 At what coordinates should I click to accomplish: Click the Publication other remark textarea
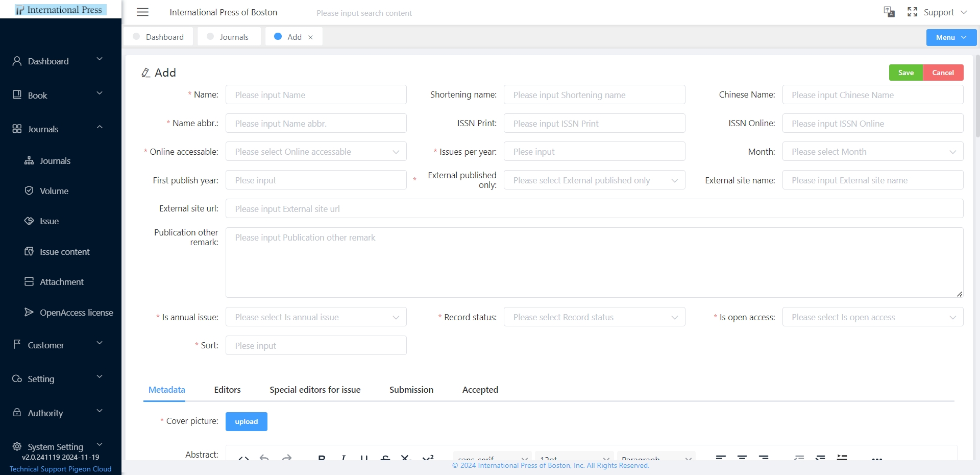594,263
